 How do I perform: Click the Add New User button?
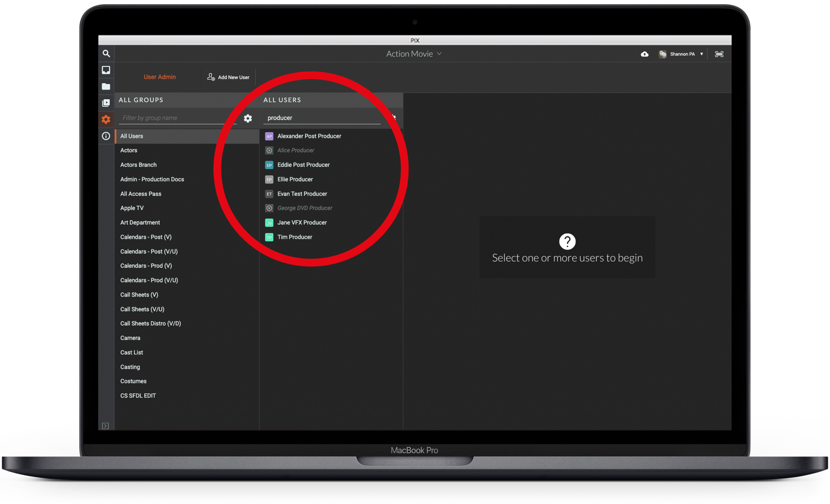228,77
